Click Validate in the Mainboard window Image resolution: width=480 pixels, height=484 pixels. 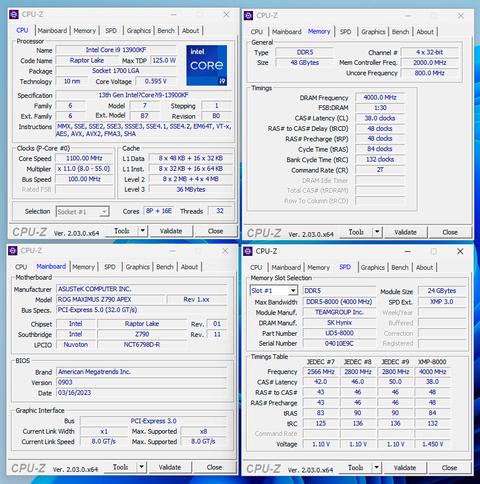tap(170, 467)
